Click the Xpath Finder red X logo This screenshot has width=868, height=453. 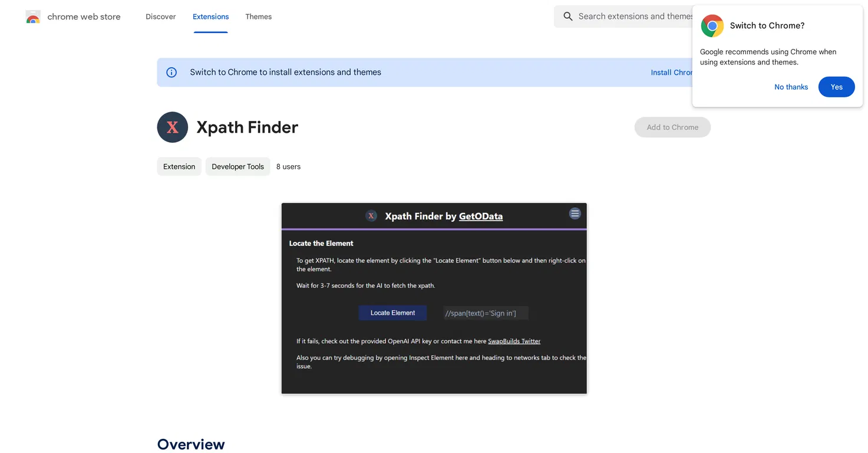point(173,127)
